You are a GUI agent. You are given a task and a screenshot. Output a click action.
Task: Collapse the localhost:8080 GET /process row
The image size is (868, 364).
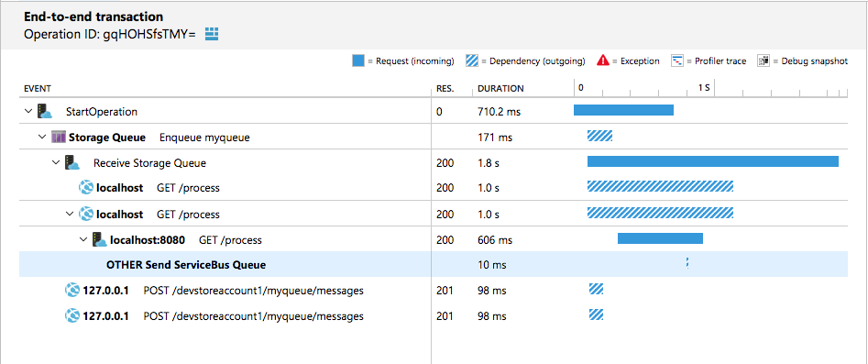83,240
